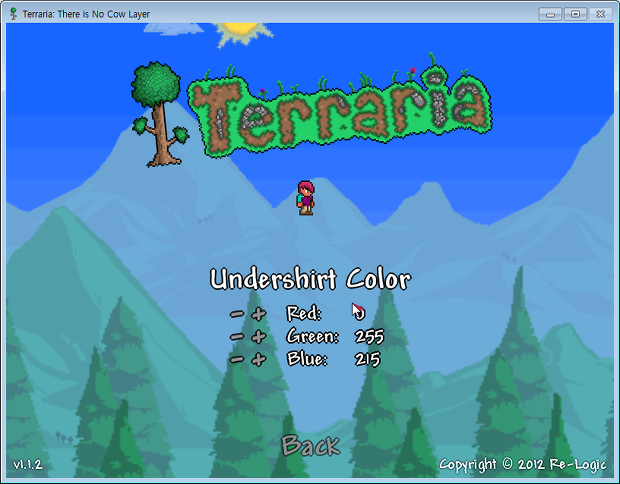Decrease the Green value with minus
This screenshot has height=484, width=620.
point(237,337)
